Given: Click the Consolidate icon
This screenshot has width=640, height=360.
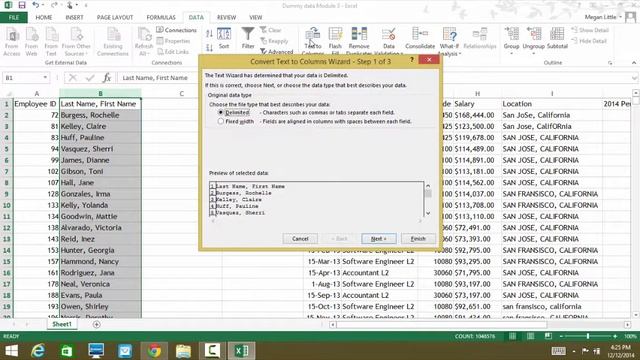Looking at the screenshot, I should pos(420,38).
